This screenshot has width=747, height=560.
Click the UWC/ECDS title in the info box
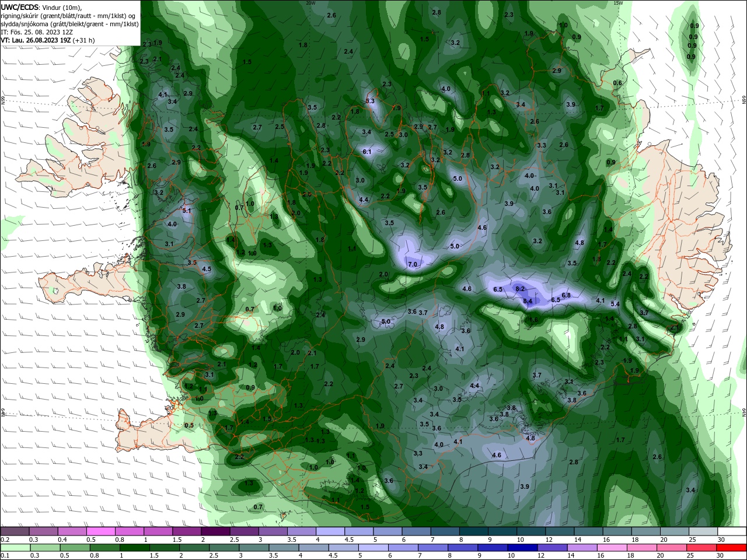pos(20,7)
